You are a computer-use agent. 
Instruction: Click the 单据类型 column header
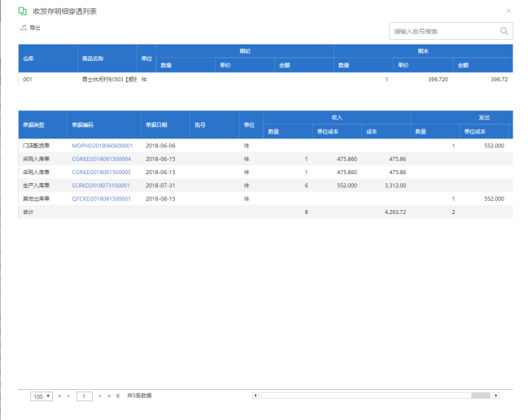[43, 125]
